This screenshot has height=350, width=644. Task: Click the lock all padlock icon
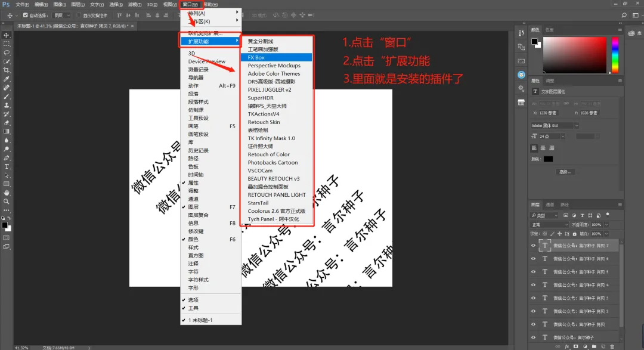(x=575, y=234)
